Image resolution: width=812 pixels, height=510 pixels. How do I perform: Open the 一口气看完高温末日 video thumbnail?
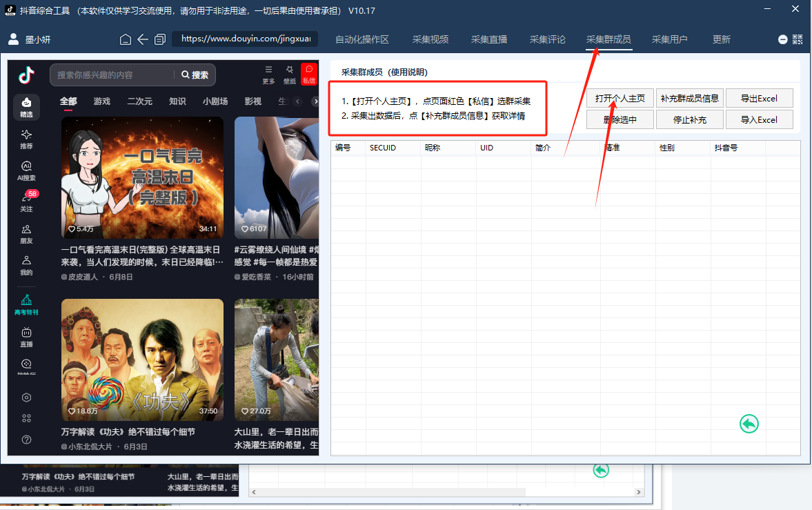click(142, 177)
